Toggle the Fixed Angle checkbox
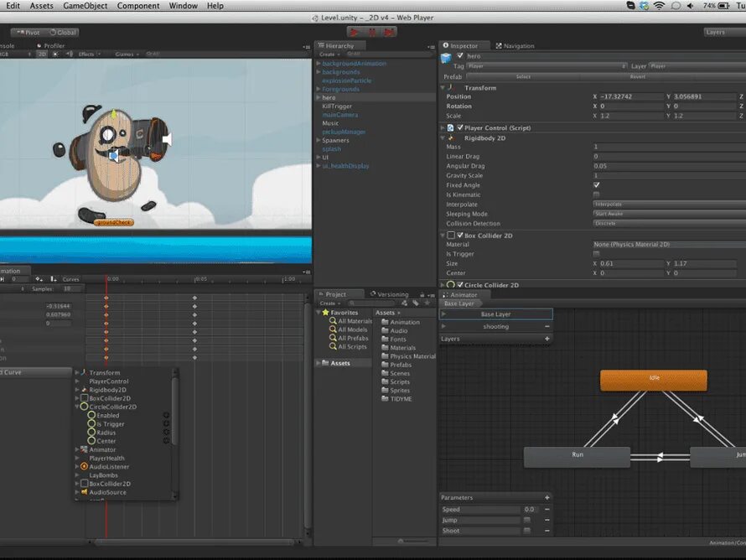This screenshot has height=560, width=746. tap(597, 185)
